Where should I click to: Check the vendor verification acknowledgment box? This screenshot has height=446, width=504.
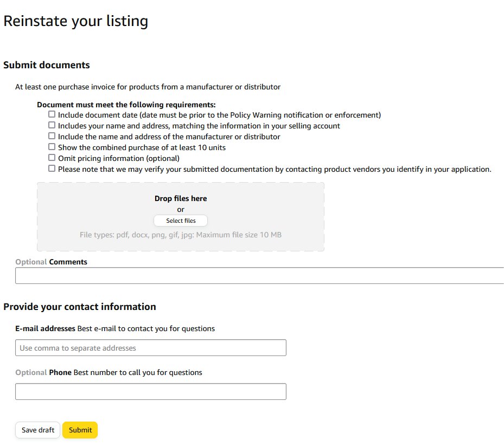(52, 169)
